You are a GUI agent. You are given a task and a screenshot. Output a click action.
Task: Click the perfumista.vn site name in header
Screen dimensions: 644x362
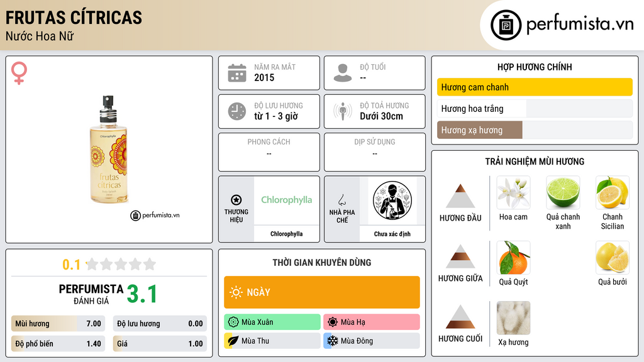pyautogui.click(x=580, y=25)
